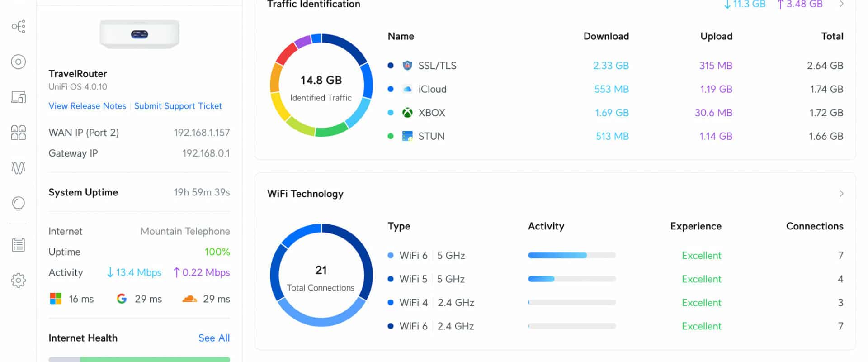Screen dimensions: 868x362
Task: Open the client devices sidebar icon
Action: coord(19,97)
